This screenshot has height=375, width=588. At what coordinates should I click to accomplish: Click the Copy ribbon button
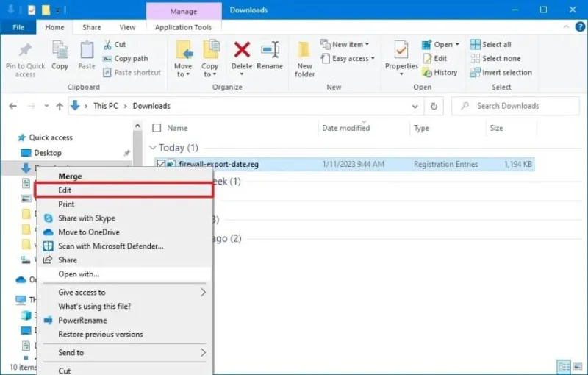(x=60, y=55)
